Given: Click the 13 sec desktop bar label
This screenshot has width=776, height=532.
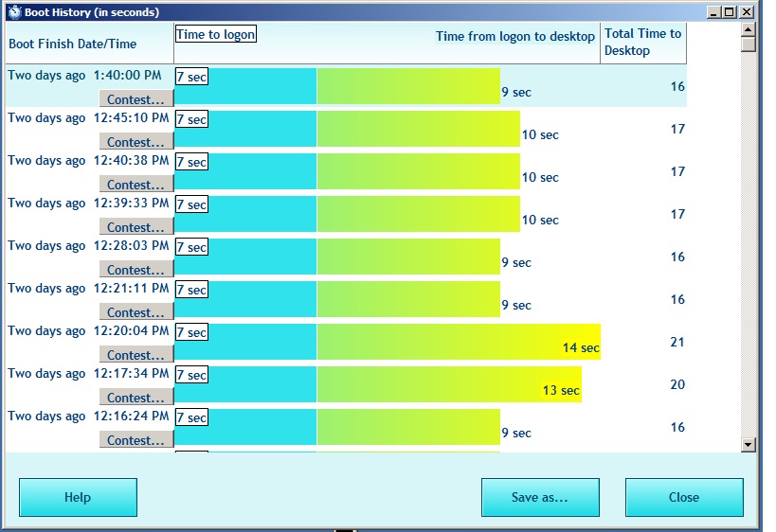Looking at the screenshot, I should [561, 390].
